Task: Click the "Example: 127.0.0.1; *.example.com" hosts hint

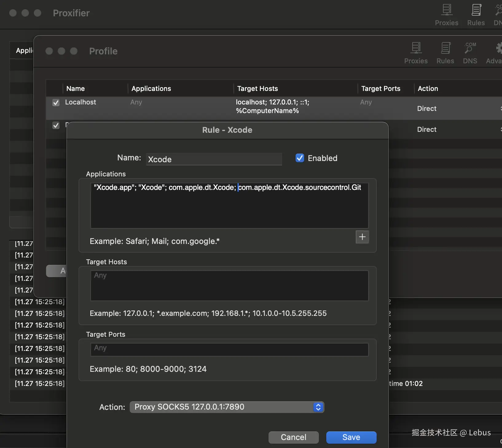Action: tap(208, 313)
